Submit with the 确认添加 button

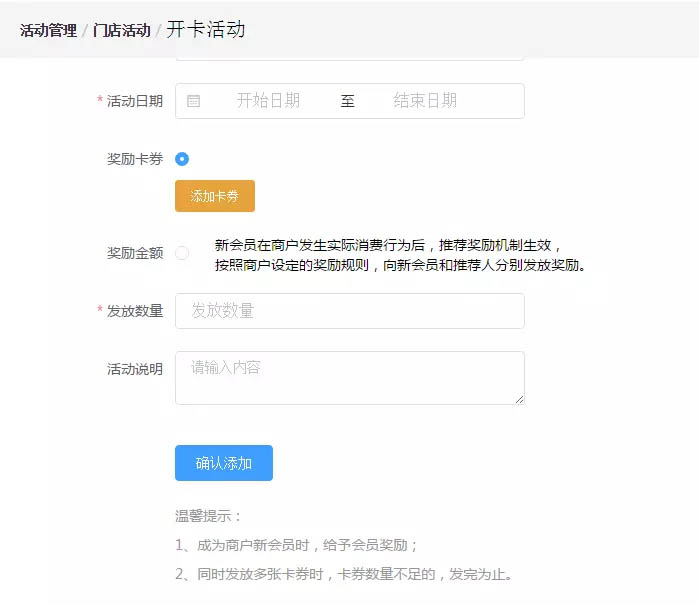point(224,463)
